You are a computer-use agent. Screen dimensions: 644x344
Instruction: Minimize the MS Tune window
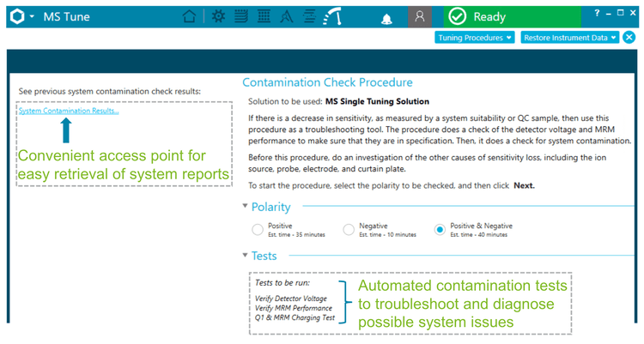608,14
